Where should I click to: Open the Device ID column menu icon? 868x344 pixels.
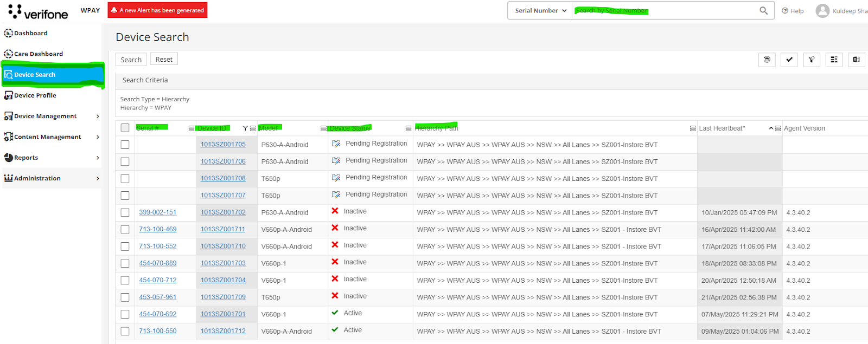253,128
